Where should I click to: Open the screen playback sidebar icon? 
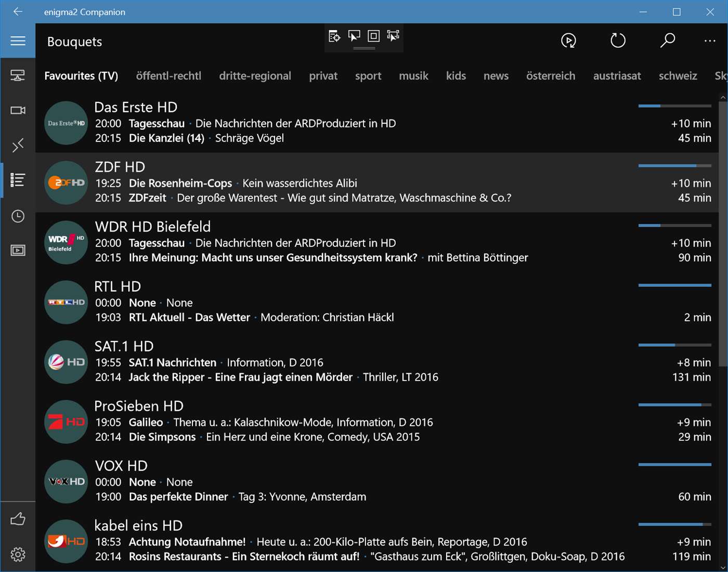pyautogui.click(x=18, y=251)
